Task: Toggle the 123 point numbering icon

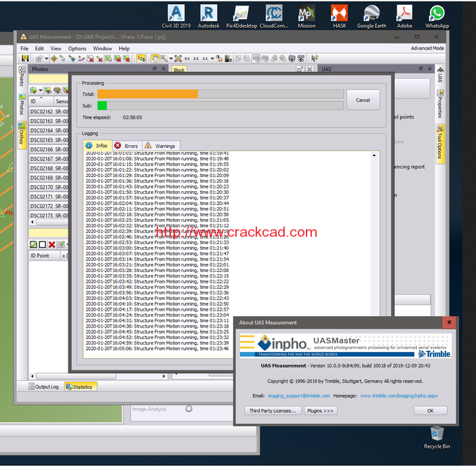Action: (x=141, y=58)
